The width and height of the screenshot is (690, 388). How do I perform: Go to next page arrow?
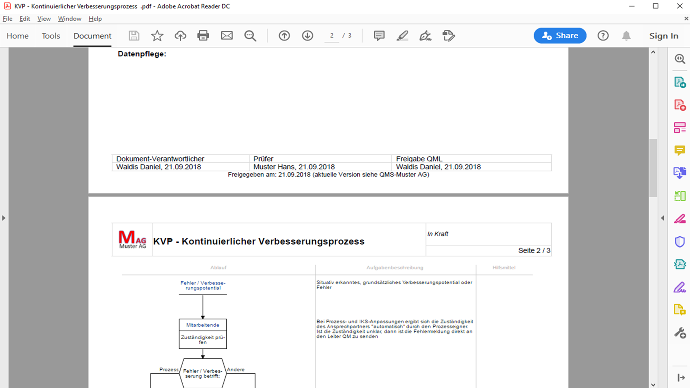(x=308, y=36)
